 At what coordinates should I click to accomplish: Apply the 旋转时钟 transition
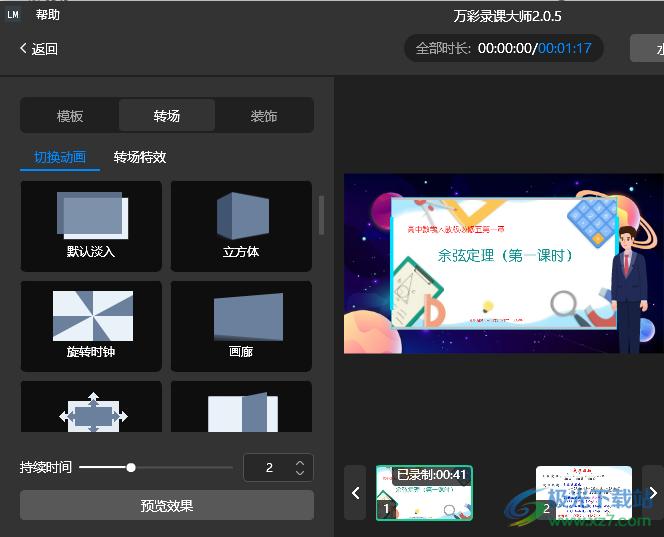(x=91, y=325)
